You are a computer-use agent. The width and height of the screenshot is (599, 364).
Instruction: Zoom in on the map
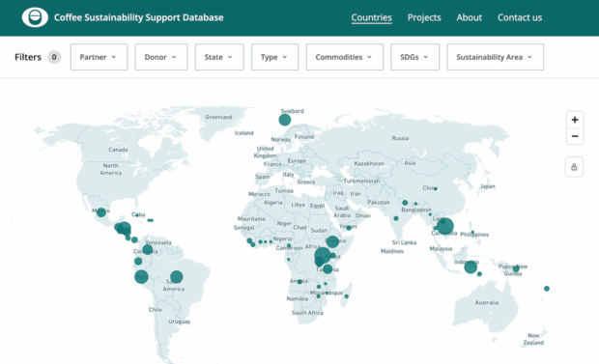coord(575,120)
